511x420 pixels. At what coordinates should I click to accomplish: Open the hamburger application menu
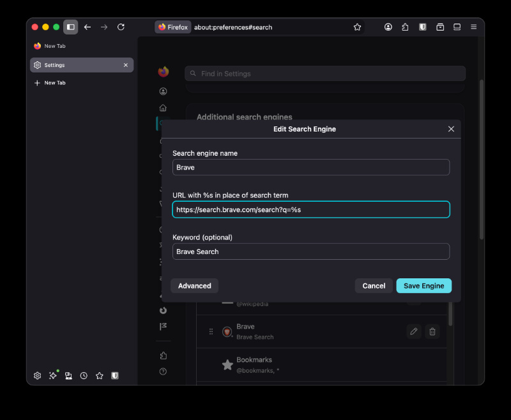point(473,27)
